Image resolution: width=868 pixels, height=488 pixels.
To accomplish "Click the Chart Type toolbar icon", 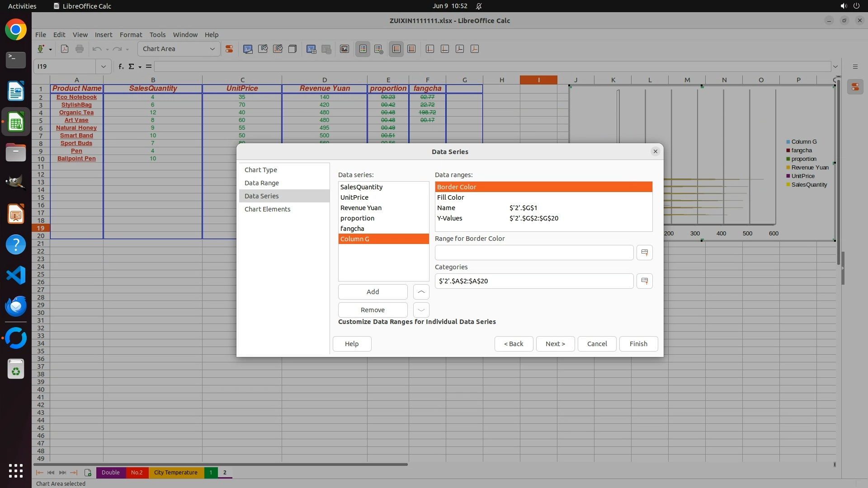I will [248, 49].
